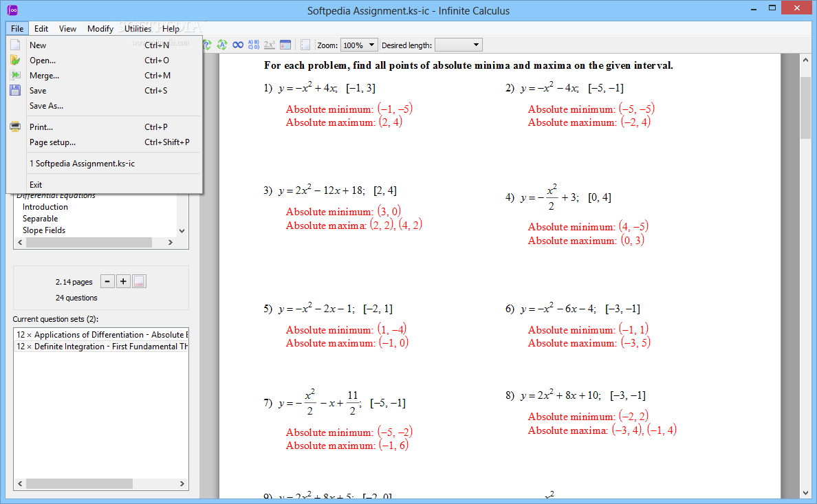Click problem 8 equation y = 2x² + 8x + 10

pos(560,395)
